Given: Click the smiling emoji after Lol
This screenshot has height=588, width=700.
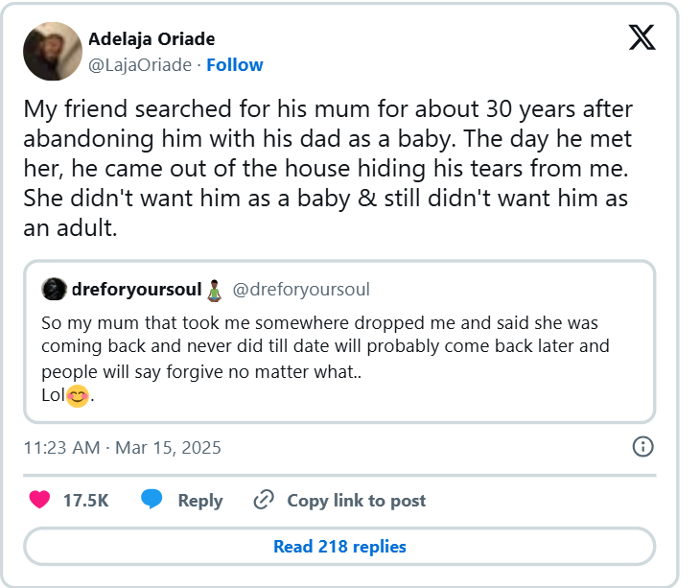Looking at the screenshot, I should (x=78, y=395).
